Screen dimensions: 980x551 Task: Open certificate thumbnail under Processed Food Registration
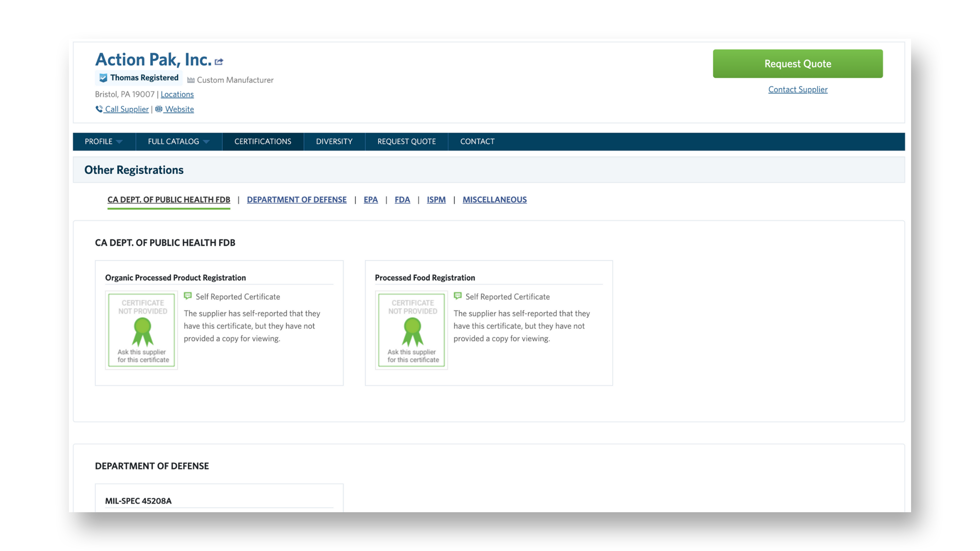click(x=411, y=330)
